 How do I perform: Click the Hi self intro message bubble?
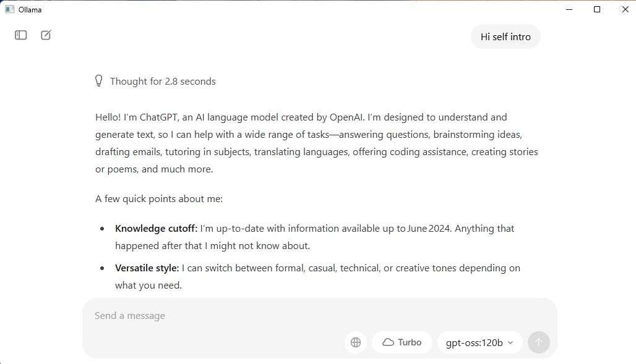[505, 37]
